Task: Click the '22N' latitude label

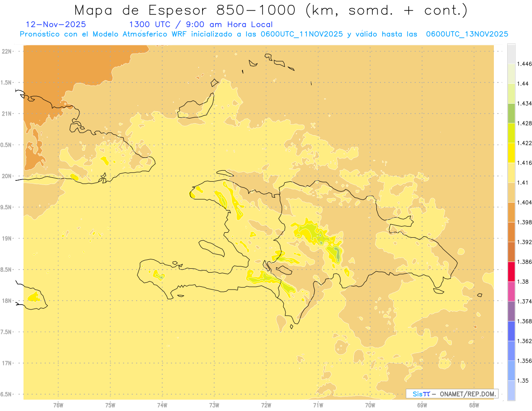Action: [6, 51]
